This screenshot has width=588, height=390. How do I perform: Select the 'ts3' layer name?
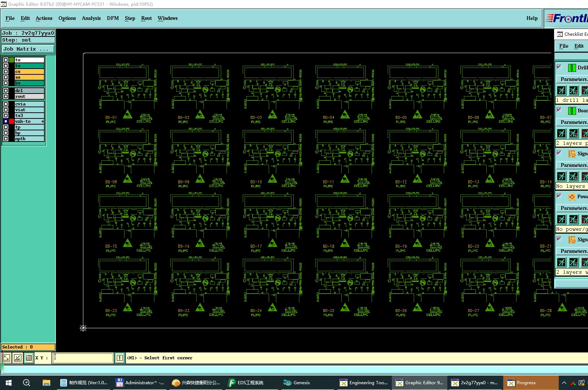[x=30, y=116]
